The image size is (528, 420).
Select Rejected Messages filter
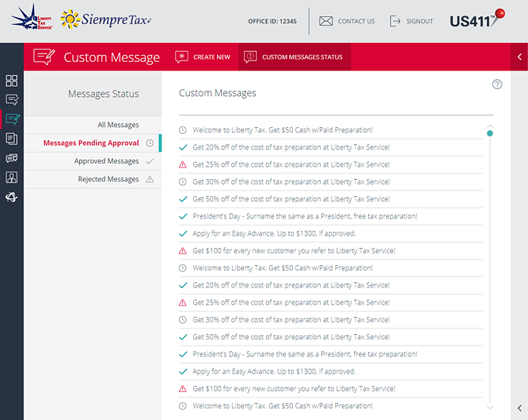click(x=93, y=179)
